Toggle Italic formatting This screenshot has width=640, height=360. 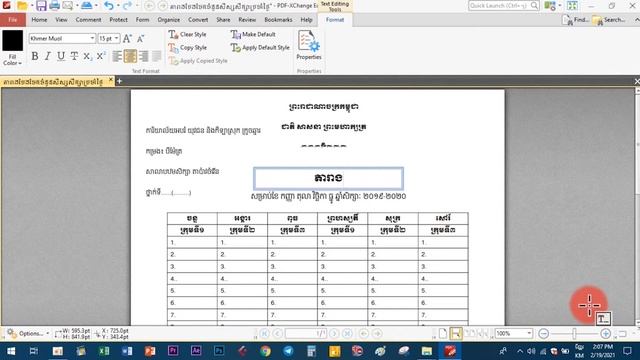coord(48,56)
